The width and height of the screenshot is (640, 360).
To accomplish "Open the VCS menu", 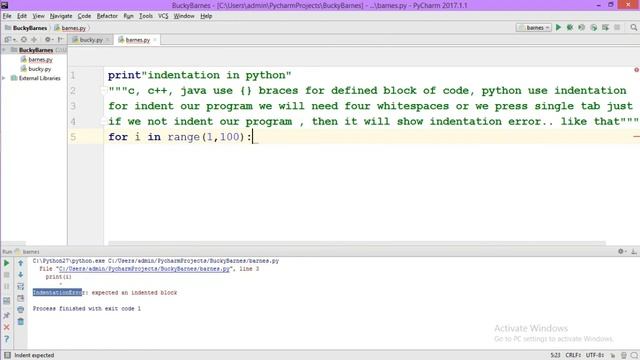I will pyautogui.click(x=163, y=16).
